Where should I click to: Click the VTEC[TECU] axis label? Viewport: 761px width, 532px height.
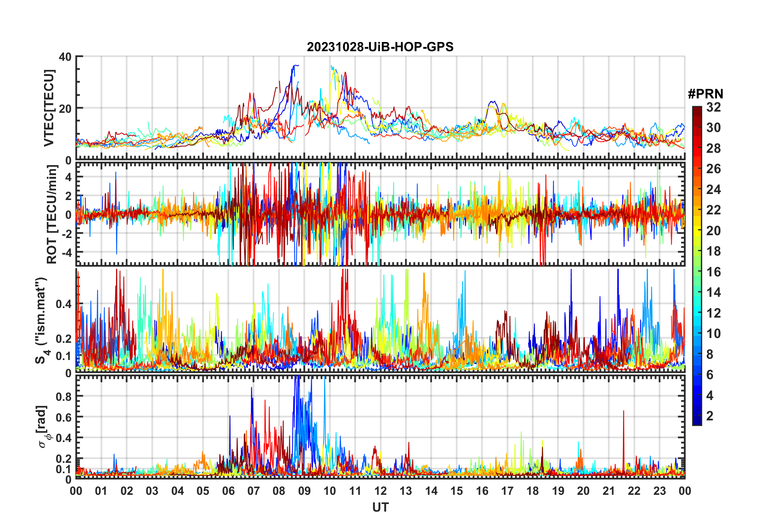pos(48,108)
